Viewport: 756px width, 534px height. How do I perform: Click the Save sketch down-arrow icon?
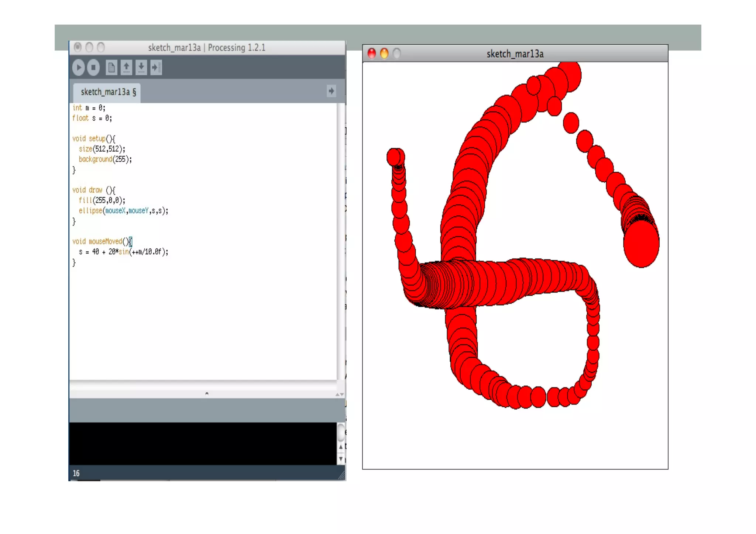(141, 68)
